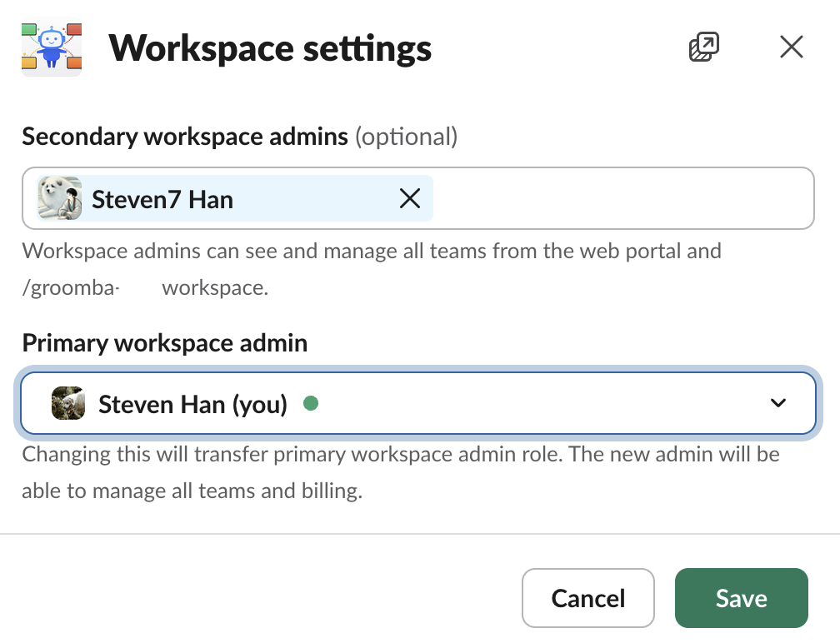Select the "Steven Han (you)" entry text
The image size is (840, 643).
point(192,405)
